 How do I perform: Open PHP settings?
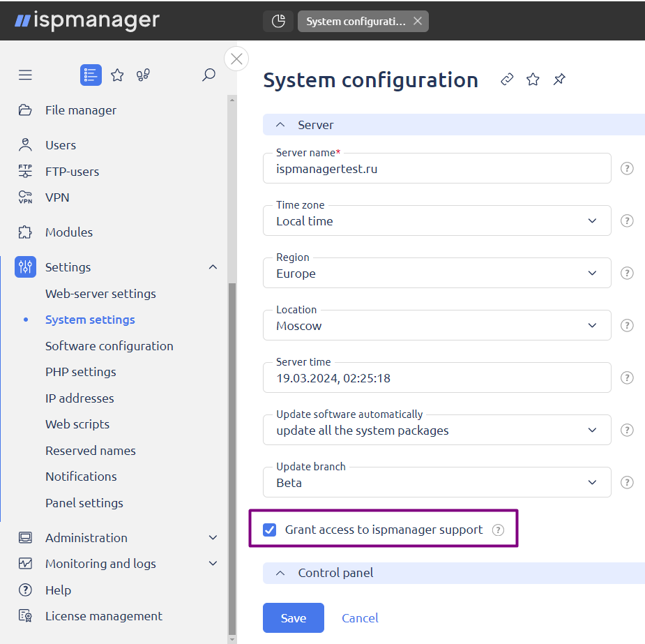[81, 372]
